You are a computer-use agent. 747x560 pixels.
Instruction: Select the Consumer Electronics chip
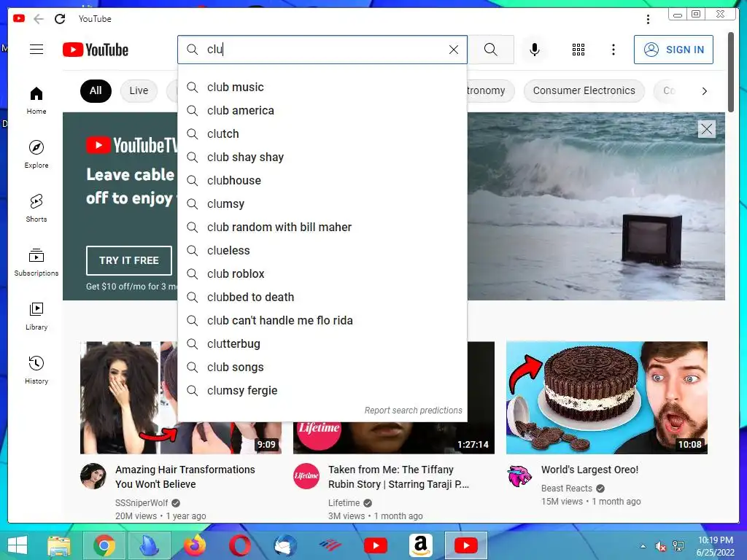(x=584, y=90)
